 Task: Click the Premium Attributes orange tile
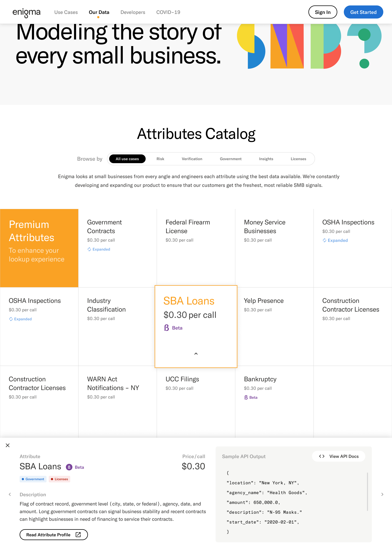(39, 248)
